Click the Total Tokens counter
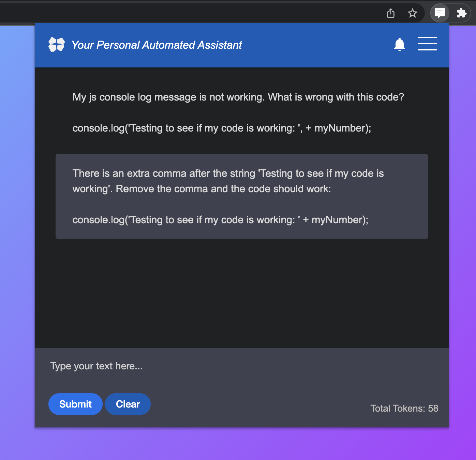Viewport: 476px width, 460px height. click(404, 409)
